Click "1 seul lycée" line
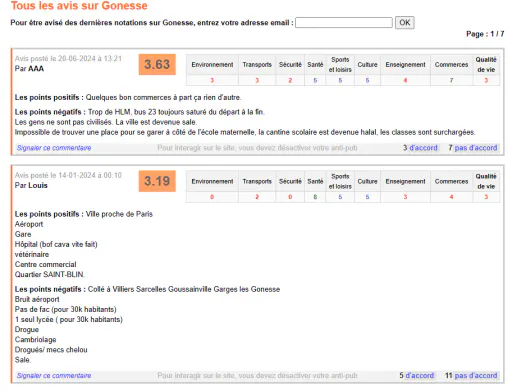 [69, 320]
